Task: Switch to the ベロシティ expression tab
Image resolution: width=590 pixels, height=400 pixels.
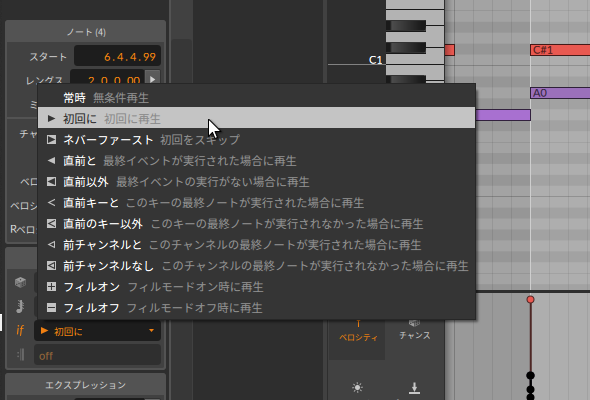Action: (357, 337)
